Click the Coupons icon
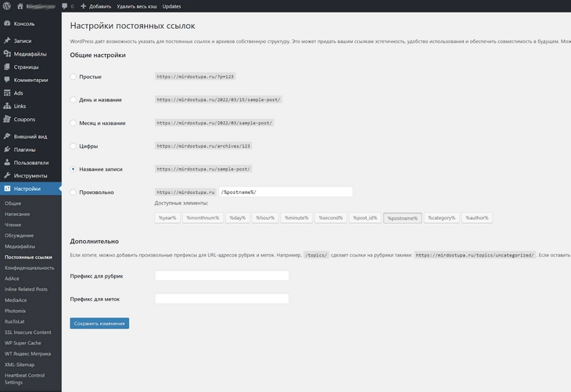The height and width of the screenshot is (392, 571). tap(7, 119)
